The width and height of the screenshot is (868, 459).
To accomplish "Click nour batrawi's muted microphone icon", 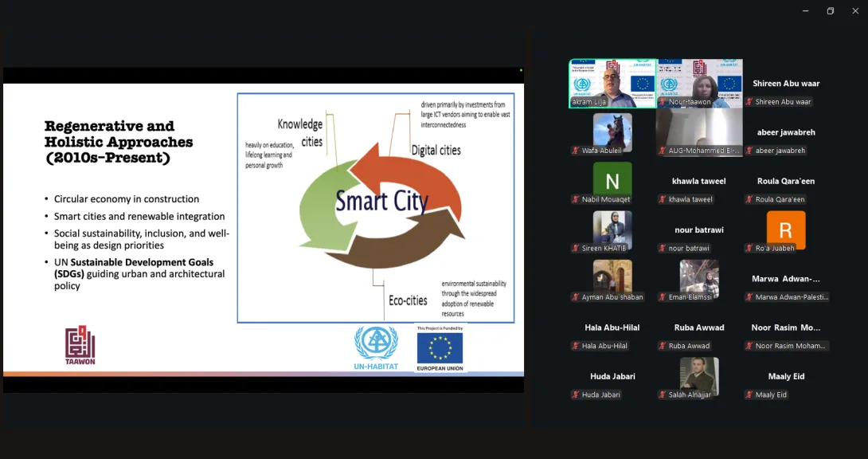I will [663, 248].
